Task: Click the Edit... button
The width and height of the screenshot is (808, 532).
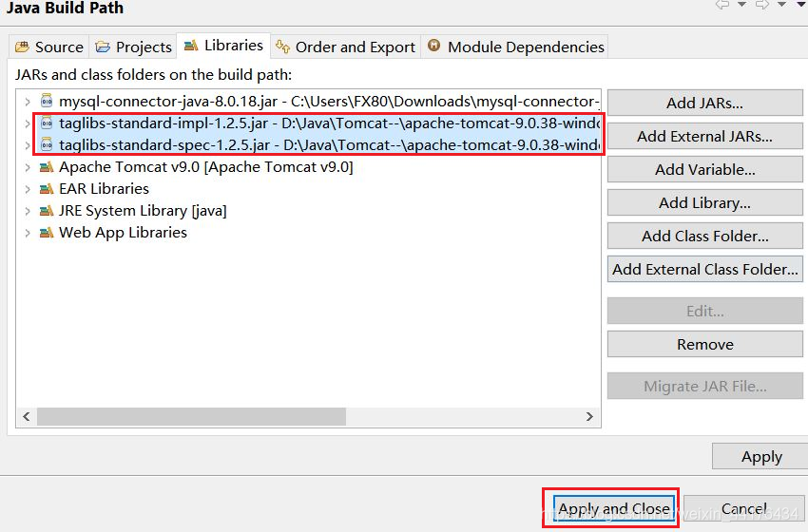Action: [705, 311]
